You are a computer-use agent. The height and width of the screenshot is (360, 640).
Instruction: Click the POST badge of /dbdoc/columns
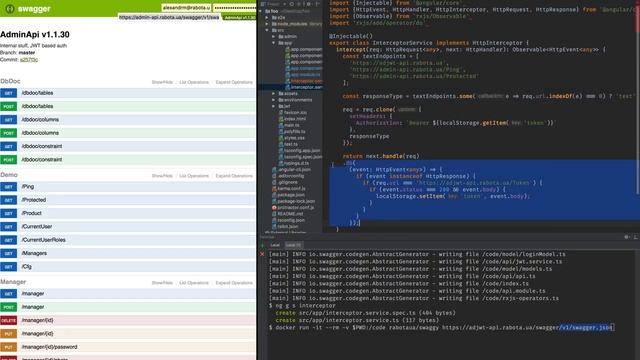click(9, 133)
